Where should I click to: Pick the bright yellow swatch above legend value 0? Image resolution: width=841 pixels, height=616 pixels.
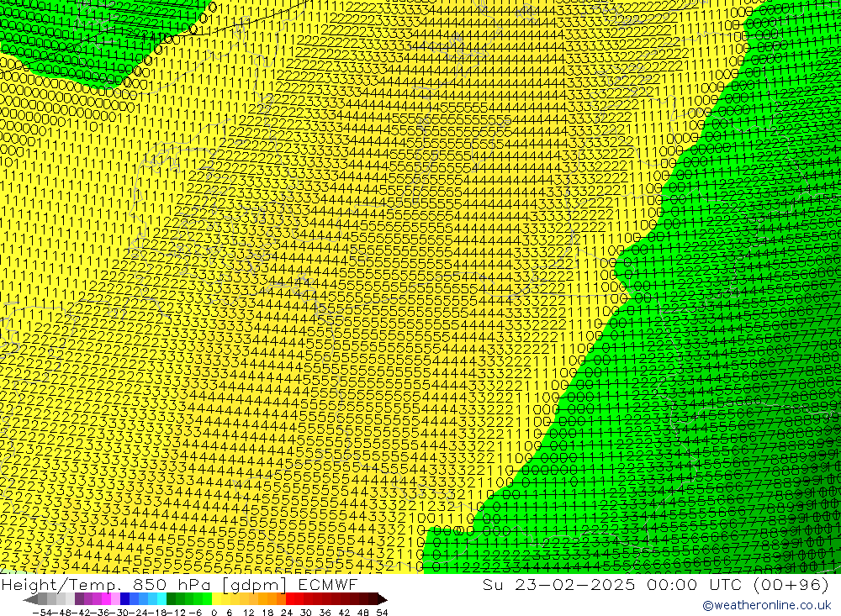tap(217, 599)
